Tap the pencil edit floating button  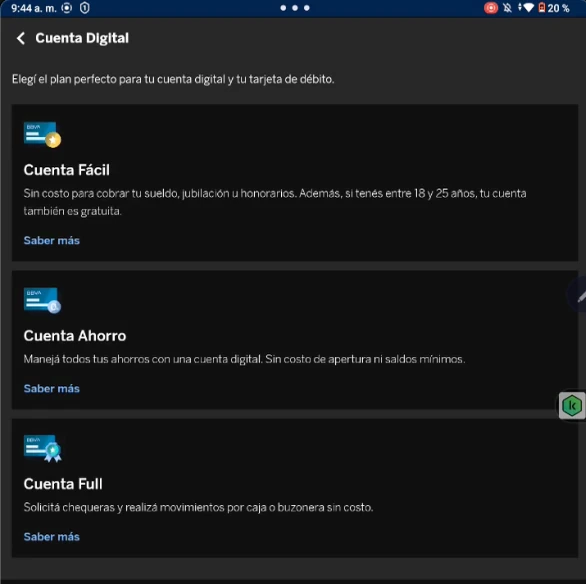(x=579, y=295)
